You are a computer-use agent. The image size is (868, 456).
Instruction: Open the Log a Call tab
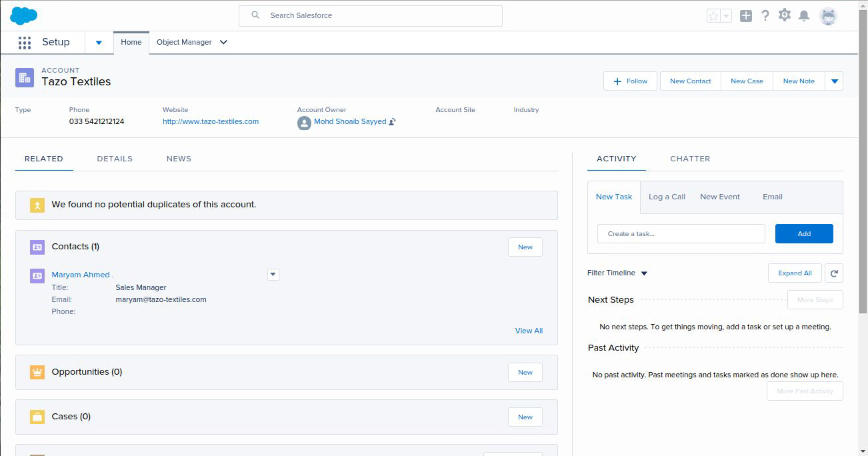(x=667, y=197)
